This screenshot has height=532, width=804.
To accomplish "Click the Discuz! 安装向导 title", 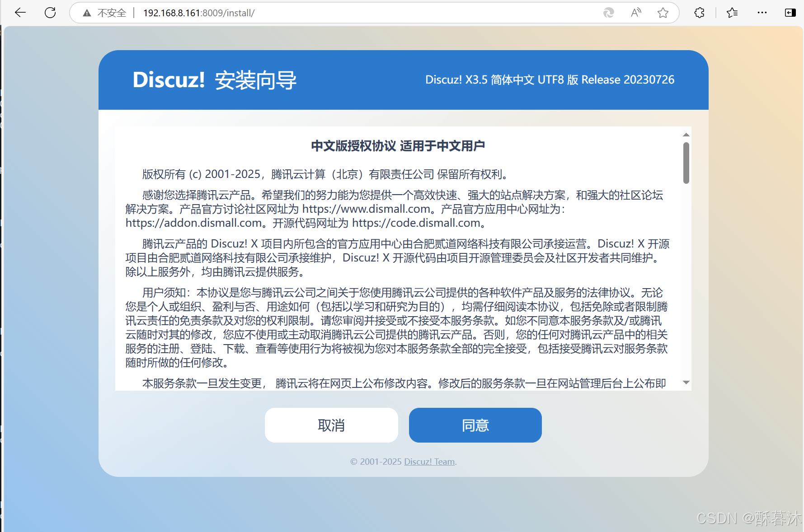I will click(x=215, y=80).
